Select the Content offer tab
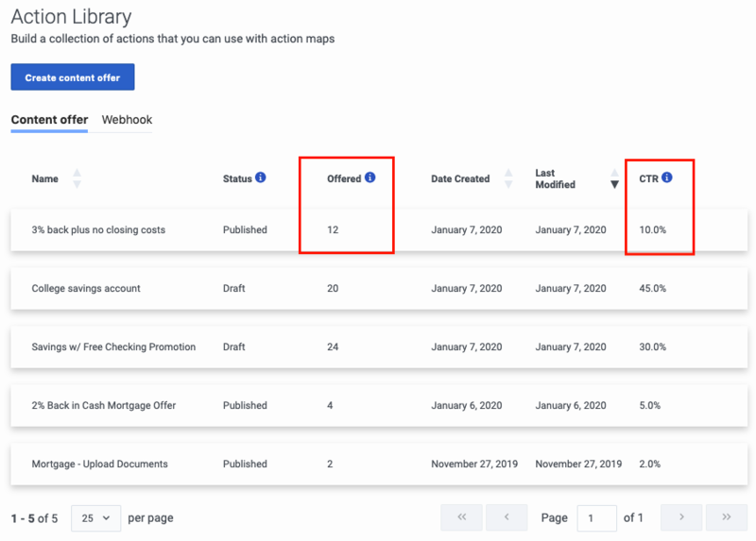 [49, 120]
